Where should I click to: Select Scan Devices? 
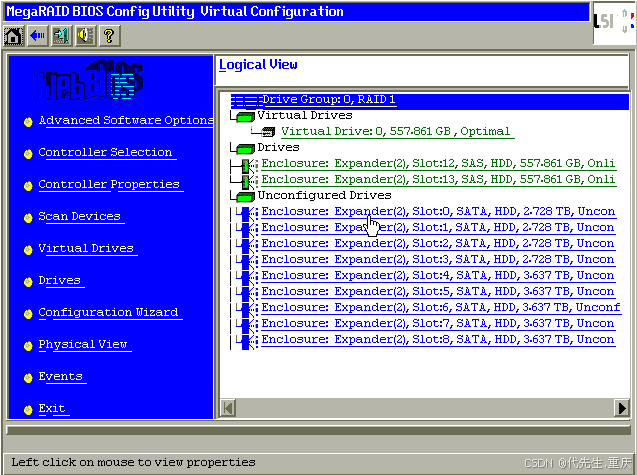[x=81, y=217]
